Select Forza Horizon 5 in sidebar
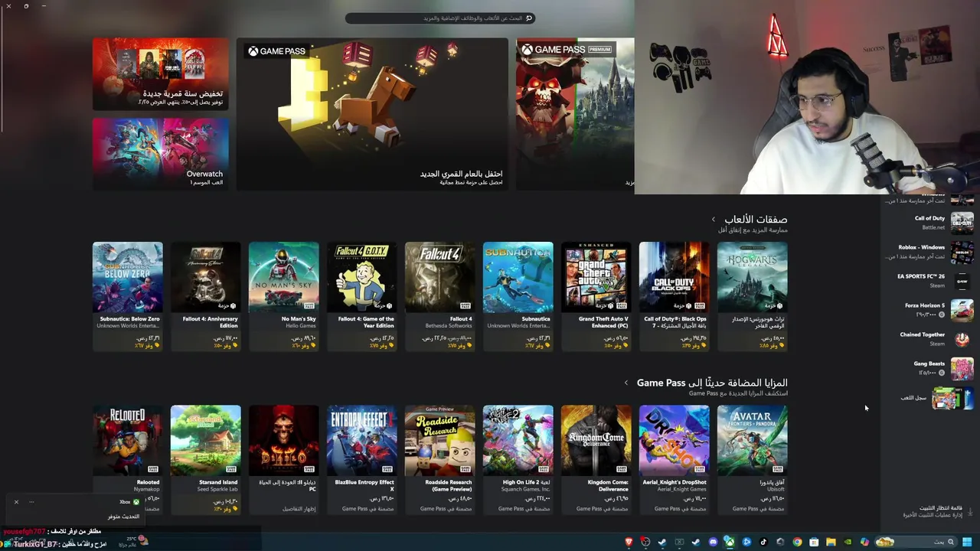The height and width of the screenshot is (551, 980). pyautogui.click(x=929, y=310)
